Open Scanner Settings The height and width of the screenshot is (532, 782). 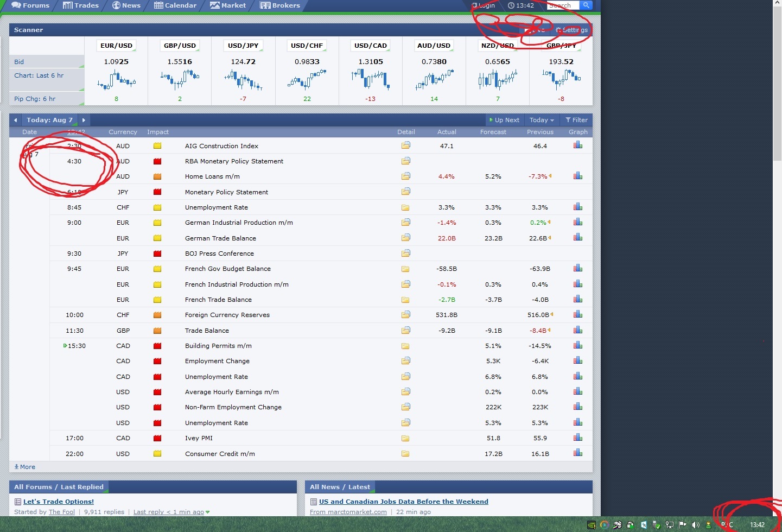coord(572,30)
